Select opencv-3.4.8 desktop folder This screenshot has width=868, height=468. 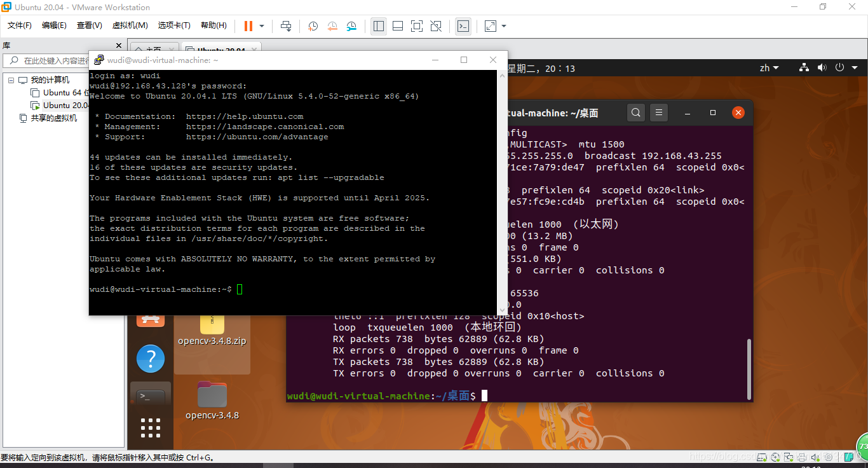click(x=212, y=401)
